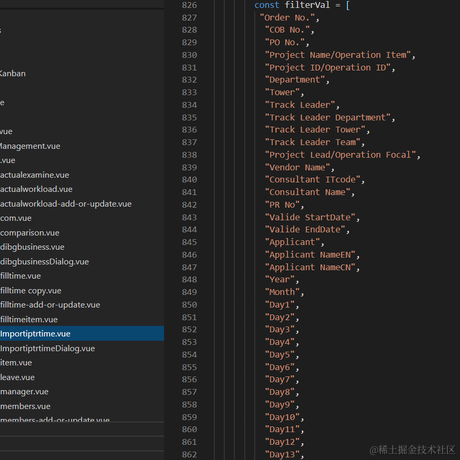
Task: Click the "Day10" string
Action: pos(282,417)
